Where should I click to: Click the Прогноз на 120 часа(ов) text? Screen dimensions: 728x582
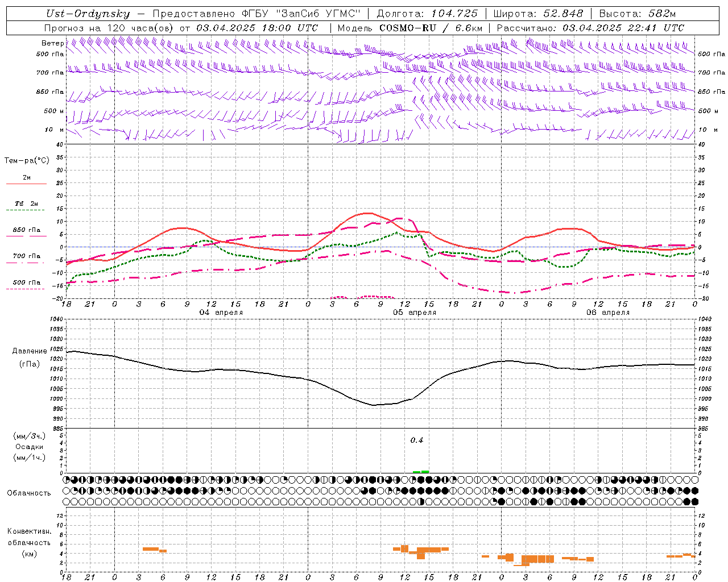[109, 28]
